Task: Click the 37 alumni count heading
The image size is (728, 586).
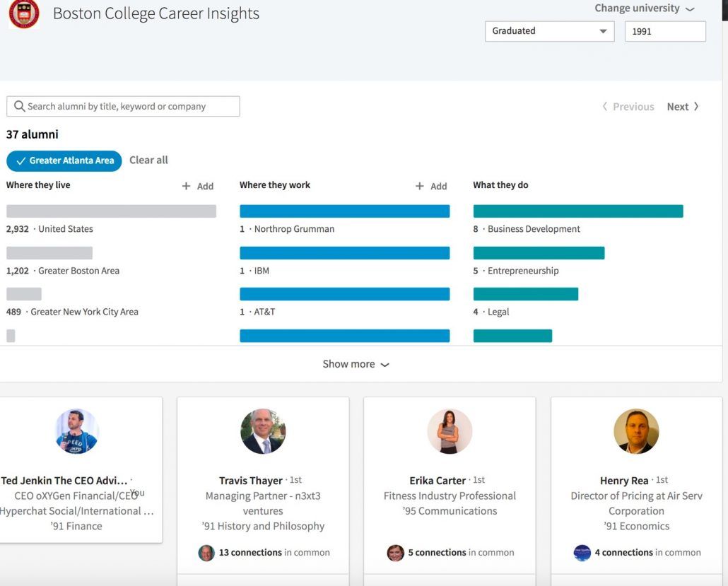Action: pos(32,134)
